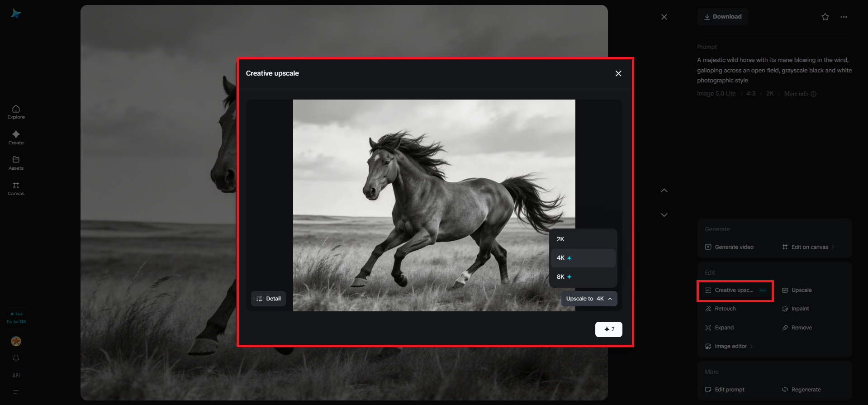Favorite the image with the star icon
This screenshot has width=868, height=405.
(825, 17)
